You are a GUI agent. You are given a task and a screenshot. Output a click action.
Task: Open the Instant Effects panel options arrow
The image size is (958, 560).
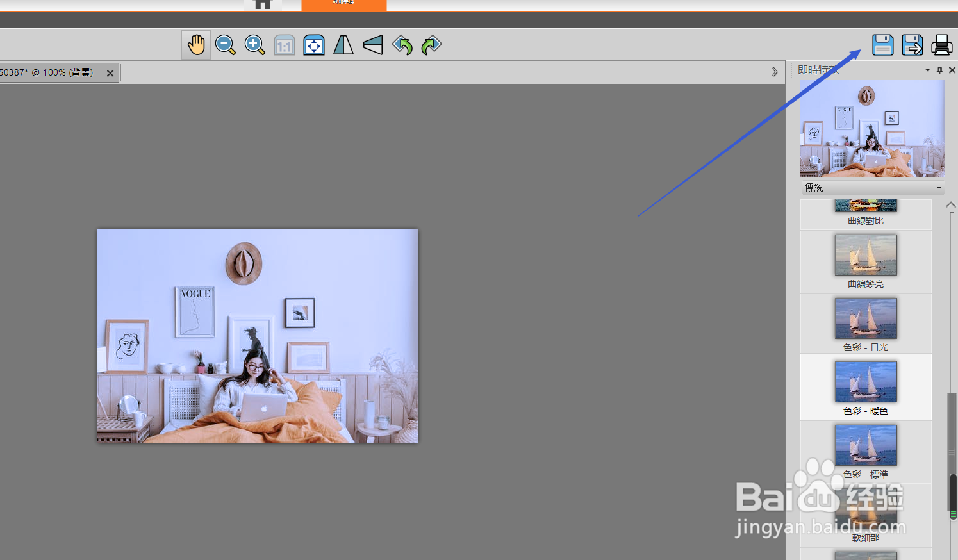tap(927, 70)
